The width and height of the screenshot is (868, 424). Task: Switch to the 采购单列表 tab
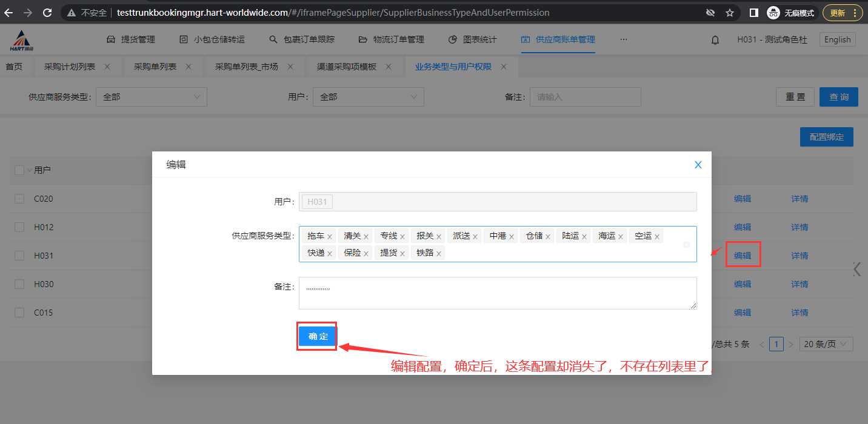pos(155,67)
